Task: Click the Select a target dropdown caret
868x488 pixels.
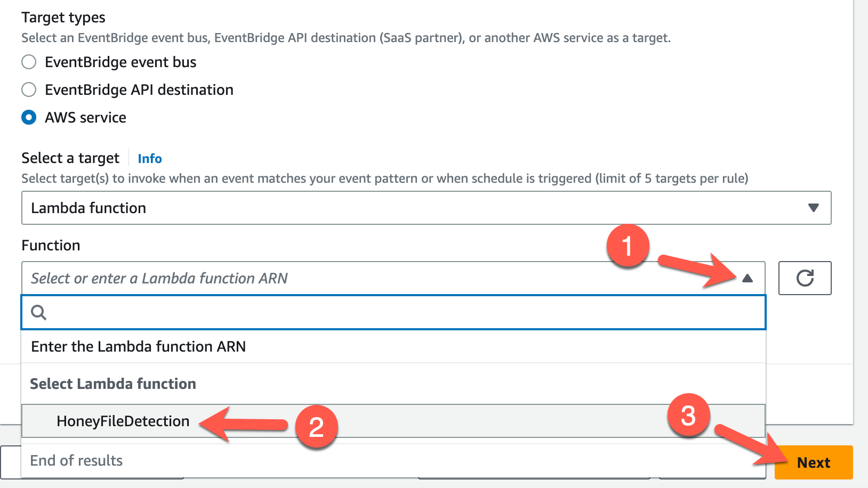Action: (813, 208)
